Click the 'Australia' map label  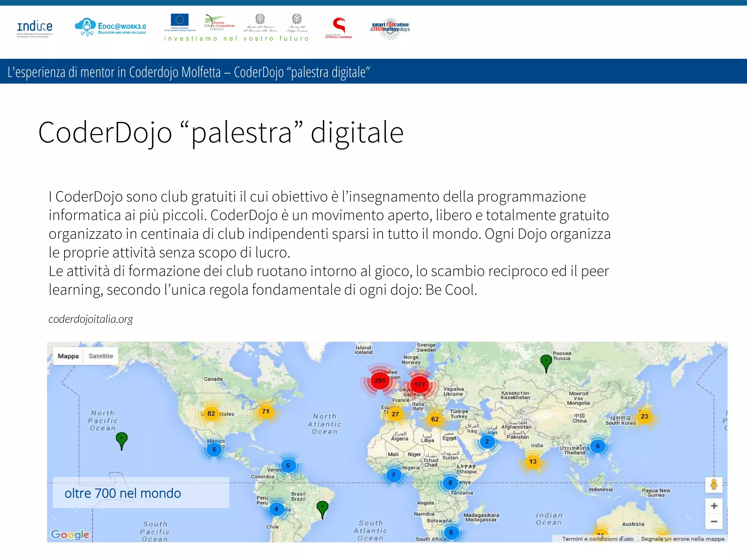(633, 524)
